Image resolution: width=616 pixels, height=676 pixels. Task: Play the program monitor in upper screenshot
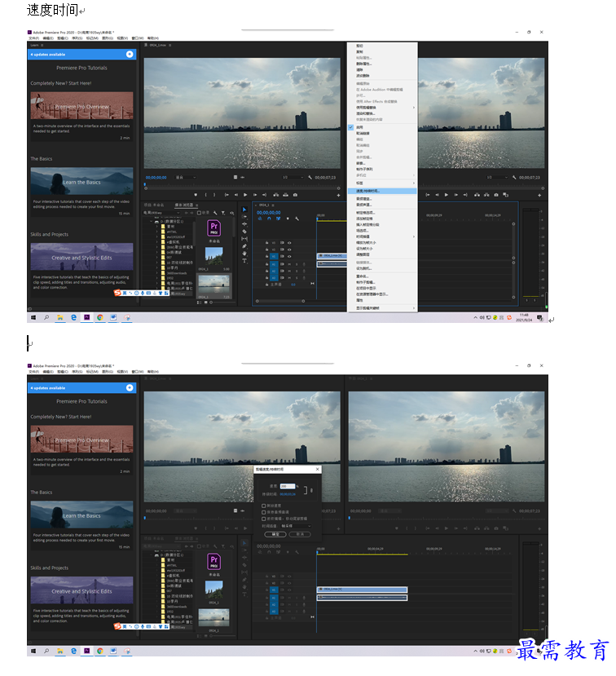(x=447, y=195)
